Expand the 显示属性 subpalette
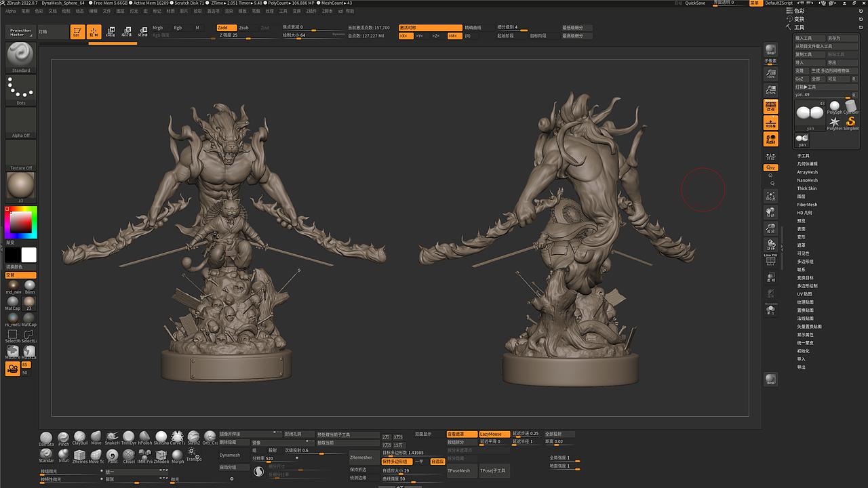868x488 pixels. (x=806, y=335)
